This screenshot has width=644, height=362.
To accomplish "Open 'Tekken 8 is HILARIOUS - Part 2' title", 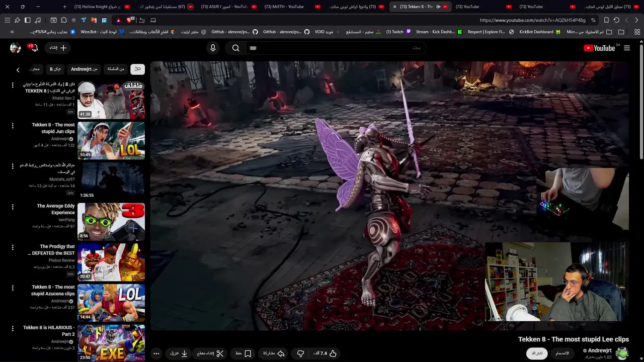I will pyautogui.click(x=49, y=331).
